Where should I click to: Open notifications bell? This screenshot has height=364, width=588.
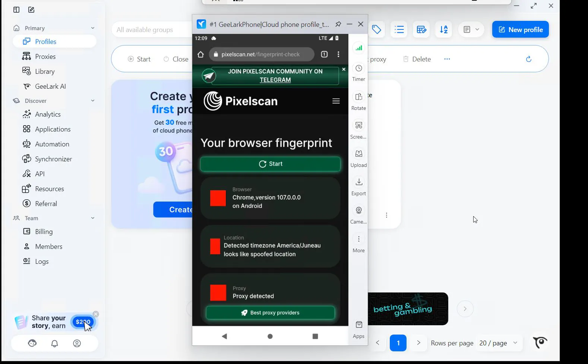54,343
